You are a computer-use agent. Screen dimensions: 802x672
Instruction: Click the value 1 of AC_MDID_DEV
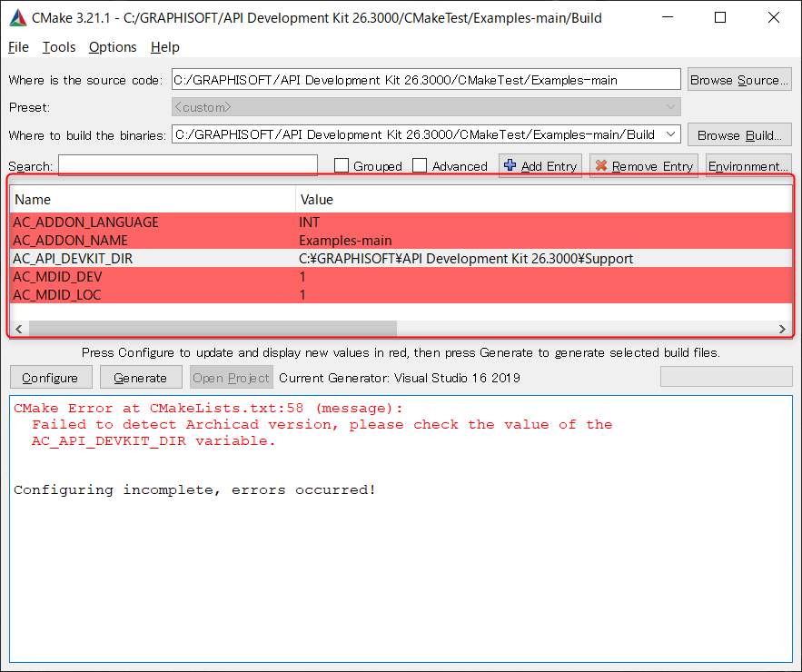pyautogui.click(x=302, y=277)
